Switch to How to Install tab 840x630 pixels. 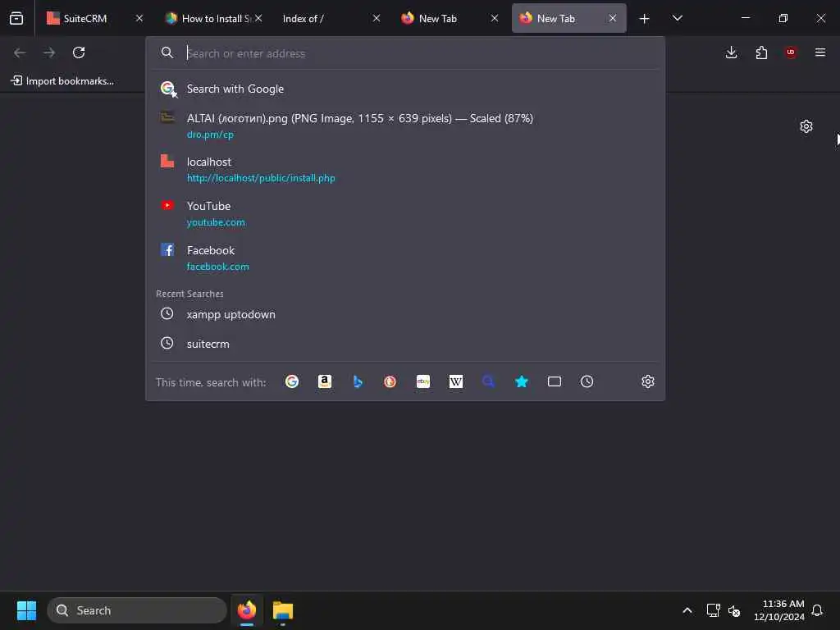(214, 18)
